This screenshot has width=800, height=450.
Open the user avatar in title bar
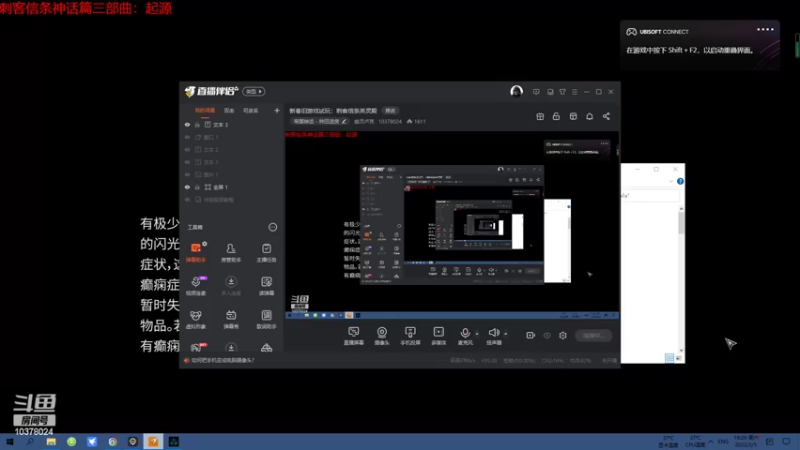click(x=516, y=91)
